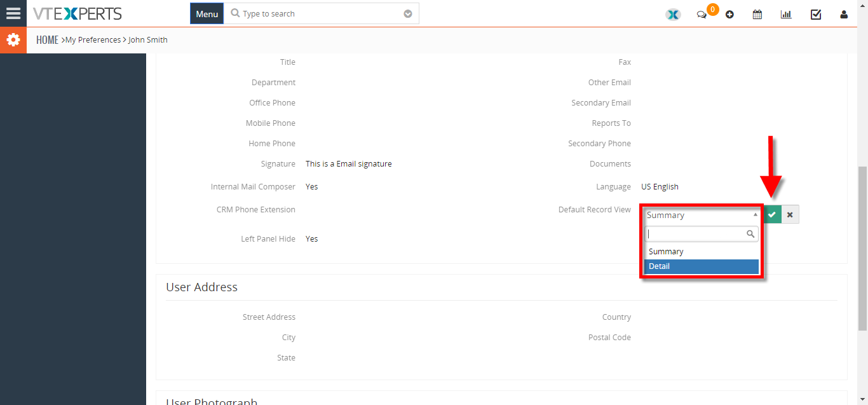Click the Secondary Email label
The image size is (868, 405).
tap(601, 103)
